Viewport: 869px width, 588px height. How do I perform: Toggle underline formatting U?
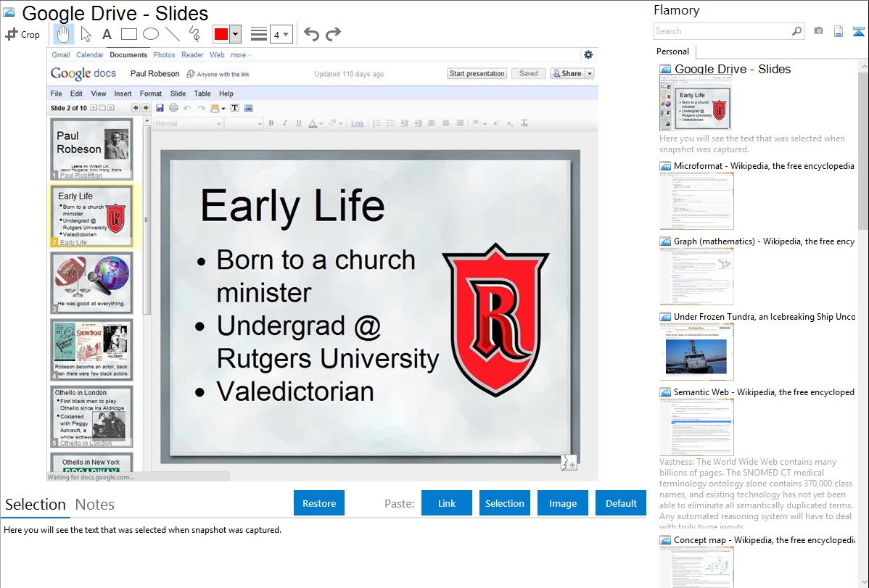point(299,123)
